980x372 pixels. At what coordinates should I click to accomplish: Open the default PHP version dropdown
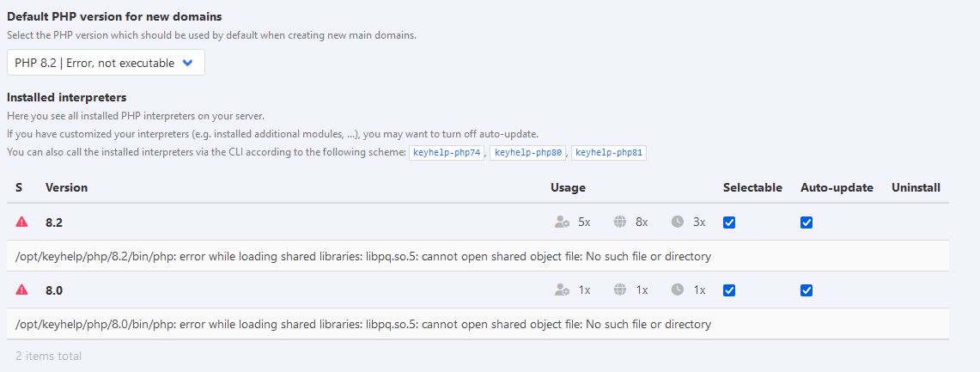106,63
